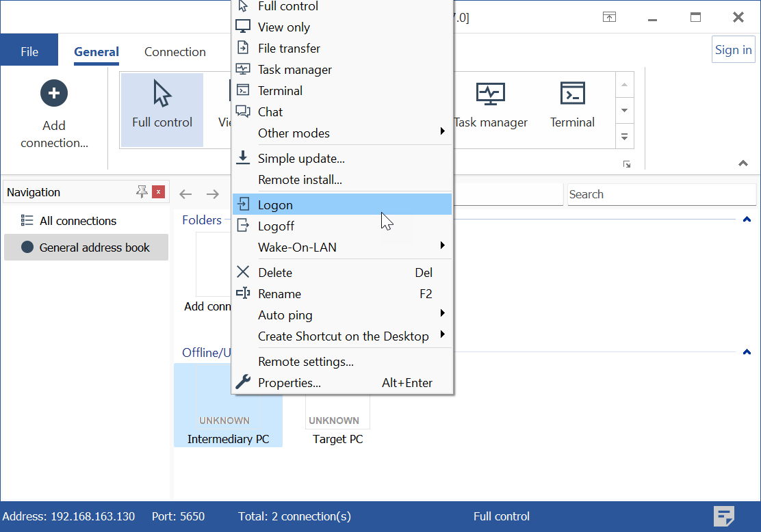Collapse the Folders section
761x532 pixels.
[747, 220]
